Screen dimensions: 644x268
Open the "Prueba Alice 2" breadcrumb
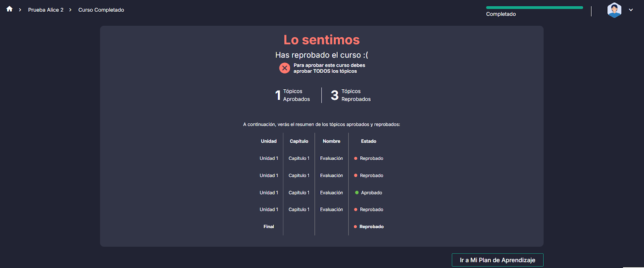coord(45,10)
